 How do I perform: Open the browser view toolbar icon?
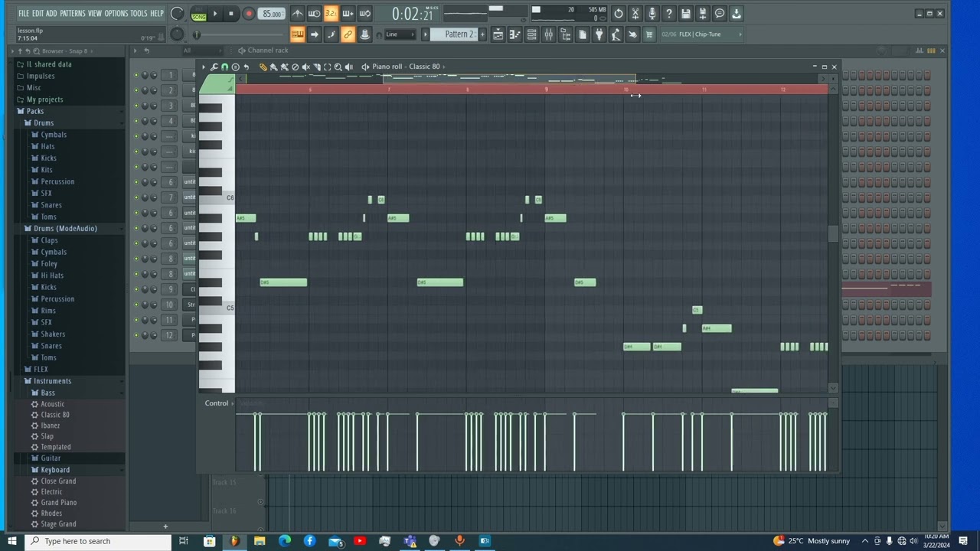pyautogui.click(x=565, y=34)
